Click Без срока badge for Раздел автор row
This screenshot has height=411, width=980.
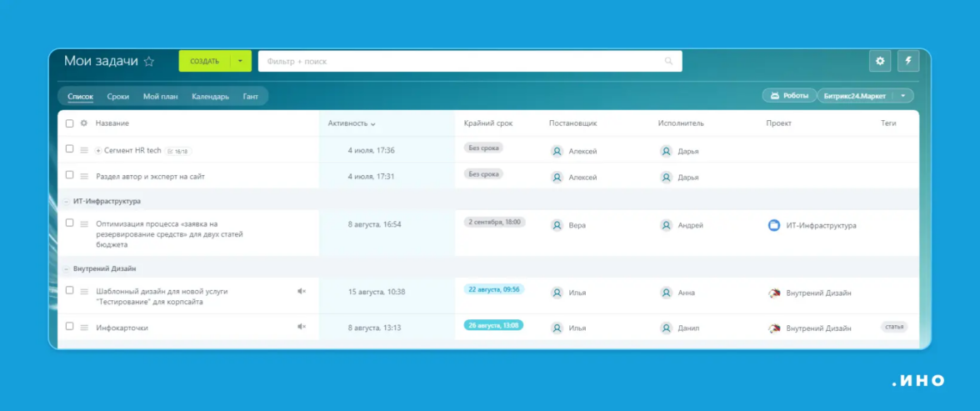pos(483,174)
